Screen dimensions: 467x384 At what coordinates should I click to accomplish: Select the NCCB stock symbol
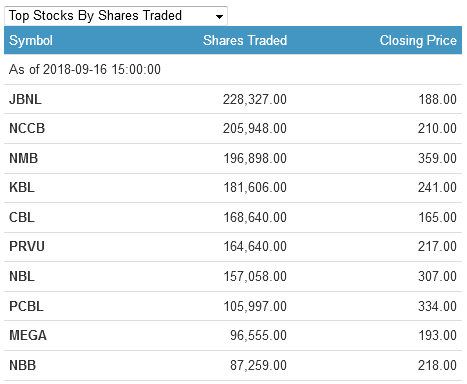point(27,128)
